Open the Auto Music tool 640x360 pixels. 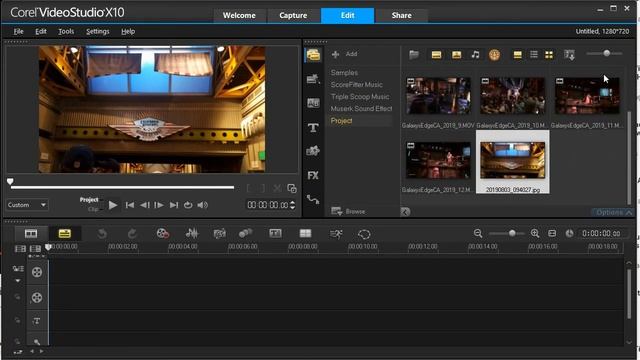coord(220,233)
